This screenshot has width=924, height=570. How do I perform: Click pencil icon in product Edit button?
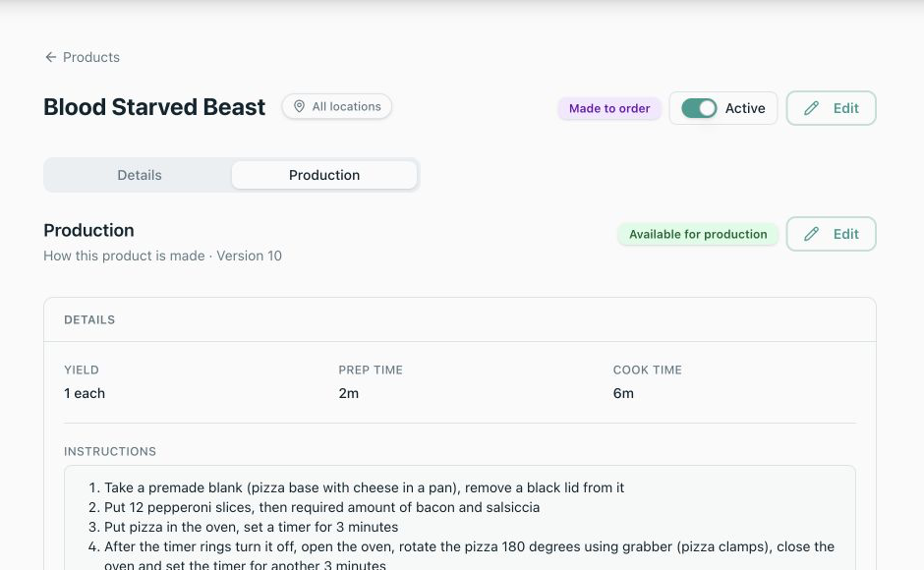(x=811, y=108)
